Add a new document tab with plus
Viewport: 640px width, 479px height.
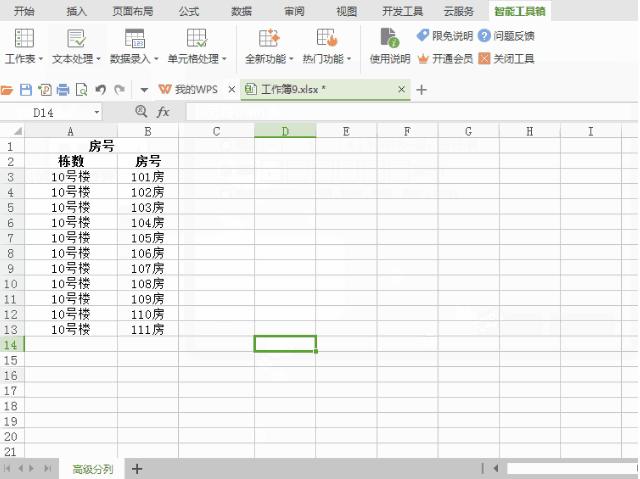tap(421, 90)
